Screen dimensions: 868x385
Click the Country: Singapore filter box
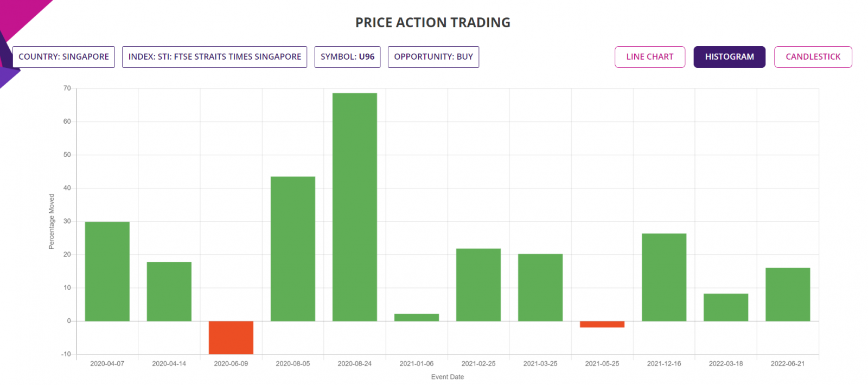[63, 57]
